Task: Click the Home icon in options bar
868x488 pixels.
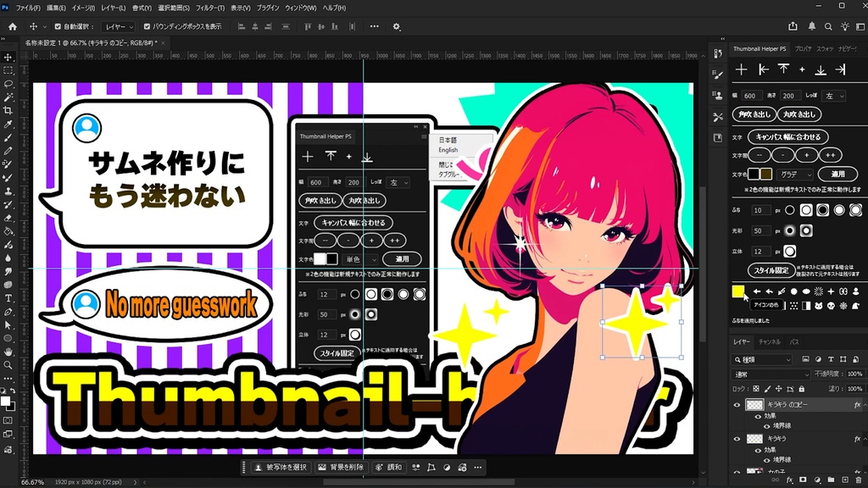Action: 12,26
